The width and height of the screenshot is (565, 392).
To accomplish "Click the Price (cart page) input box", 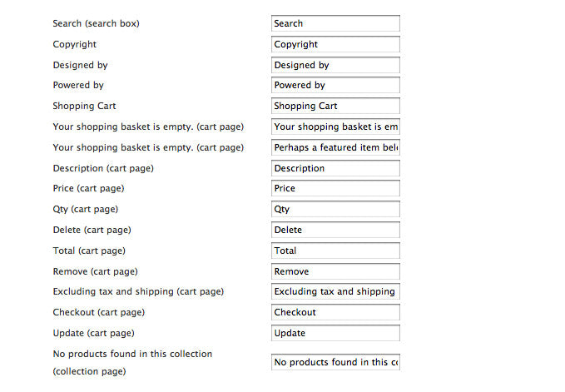I will 335,188.
